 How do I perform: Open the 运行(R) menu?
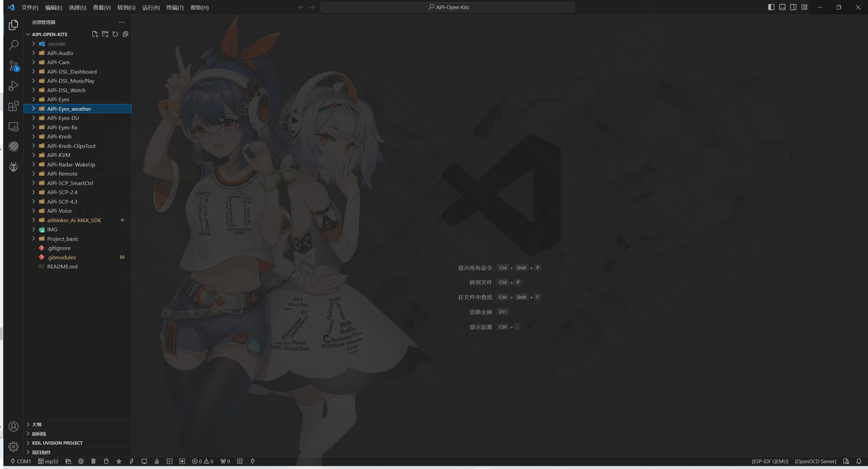point(151,7)
